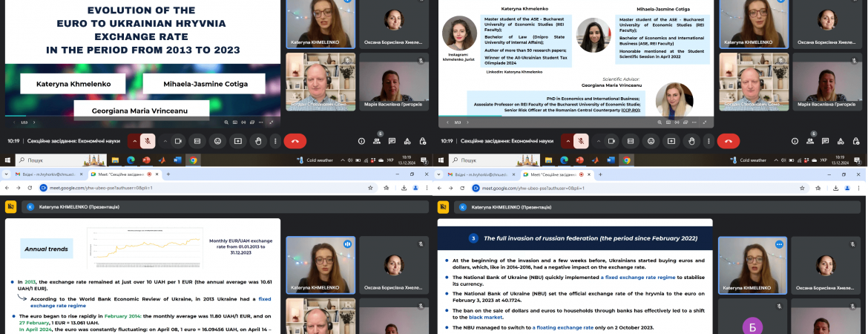This screenshot has width=868, height=334.
Task: Open meeting details info in presenter-bios Meet window
Action: click(795, 141)
